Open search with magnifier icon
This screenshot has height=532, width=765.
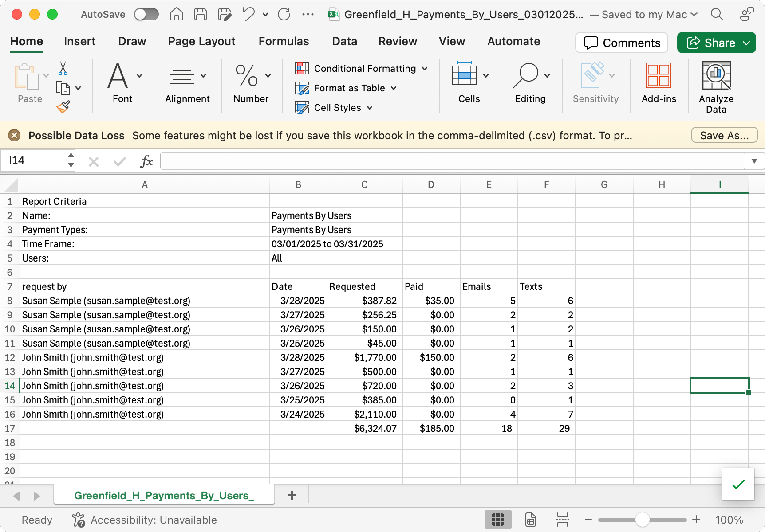[x=717, y=15]
